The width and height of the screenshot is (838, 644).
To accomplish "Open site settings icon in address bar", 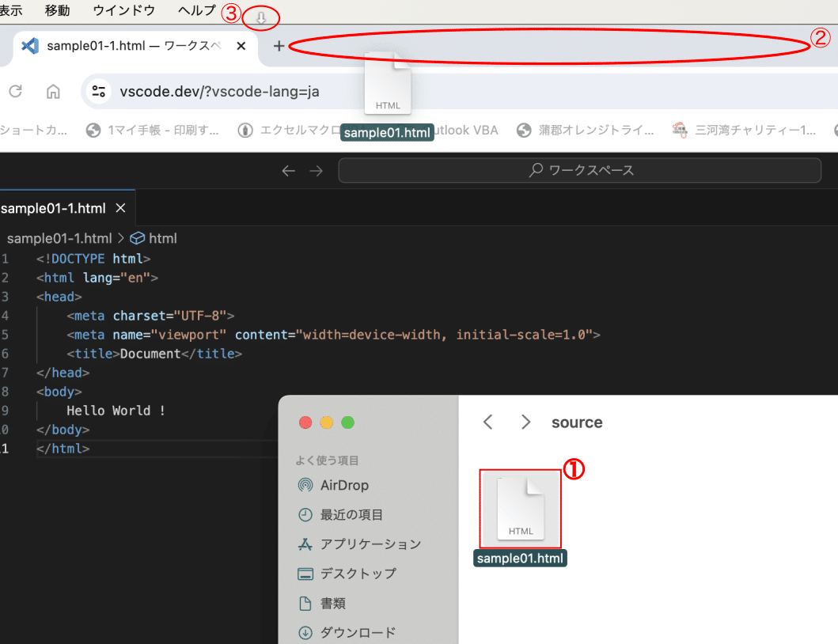I will (99, 92).
